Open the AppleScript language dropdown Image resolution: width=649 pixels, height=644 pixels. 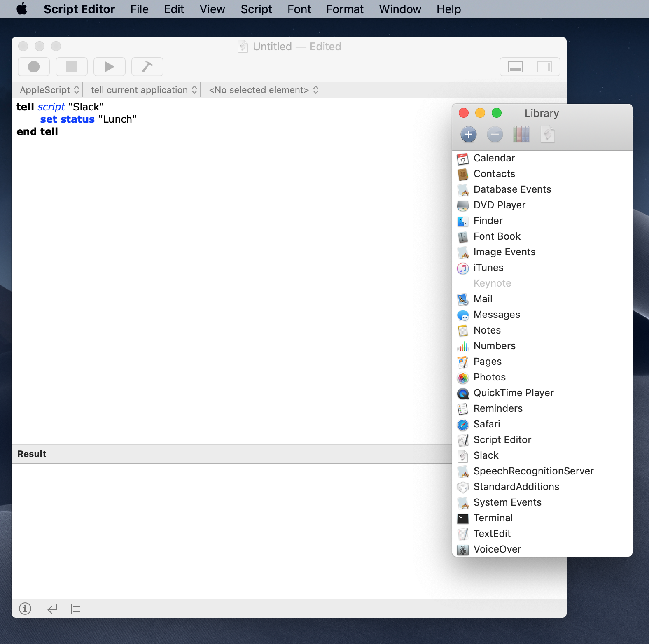49,90
